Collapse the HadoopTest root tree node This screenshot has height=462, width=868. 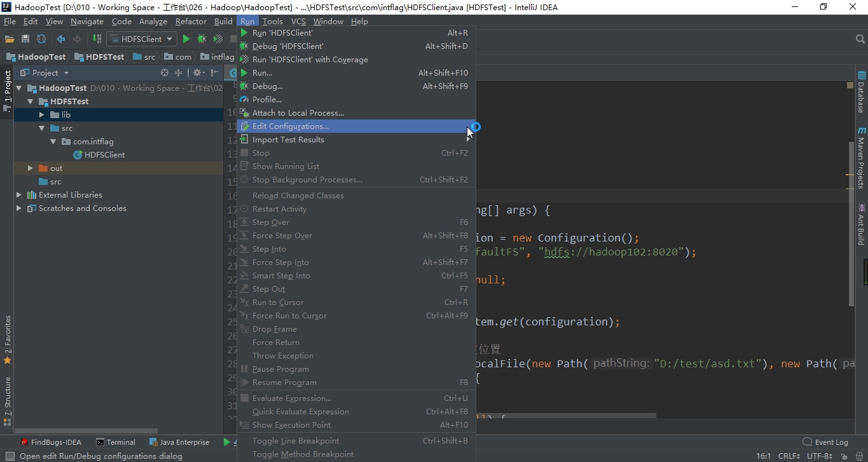coord(19,88)
